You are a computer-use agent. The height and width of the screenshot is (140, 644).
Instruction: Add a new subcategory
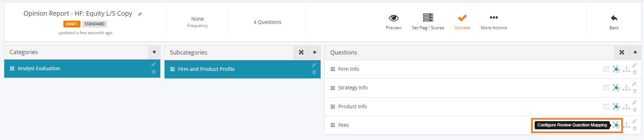click(315, 52)
